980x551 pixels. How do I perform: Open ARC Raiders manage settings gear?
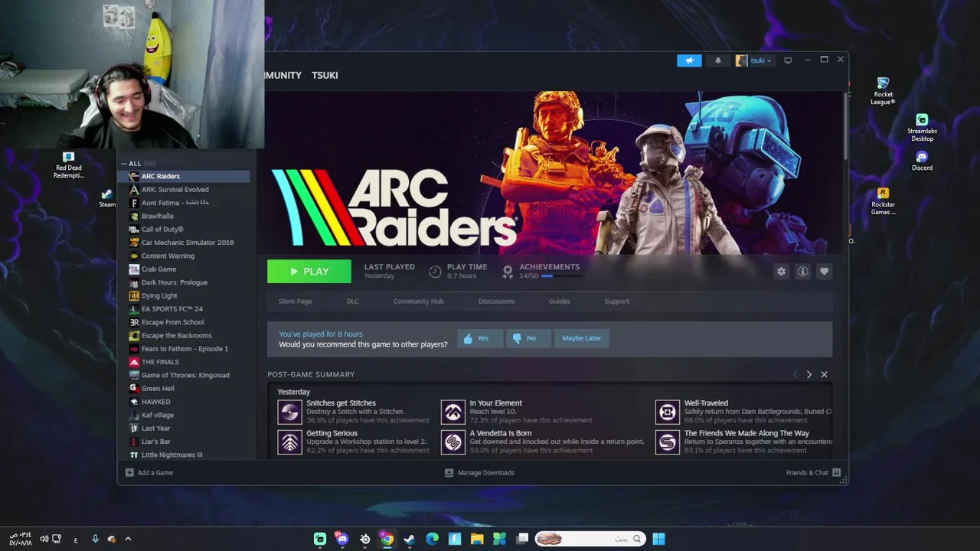click(x=781, y=272)
